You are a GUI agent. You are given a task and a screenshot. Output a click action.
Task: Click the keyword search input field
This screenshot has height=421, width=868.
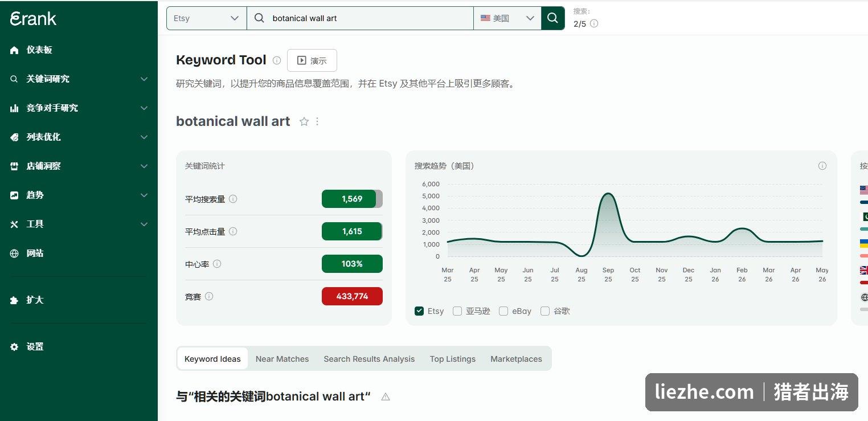point(360,18)
